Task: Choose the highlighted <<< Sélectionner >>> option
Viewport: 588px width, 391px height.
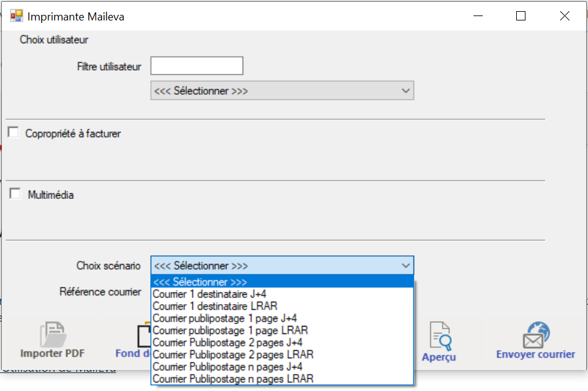Action: point(282,282)
